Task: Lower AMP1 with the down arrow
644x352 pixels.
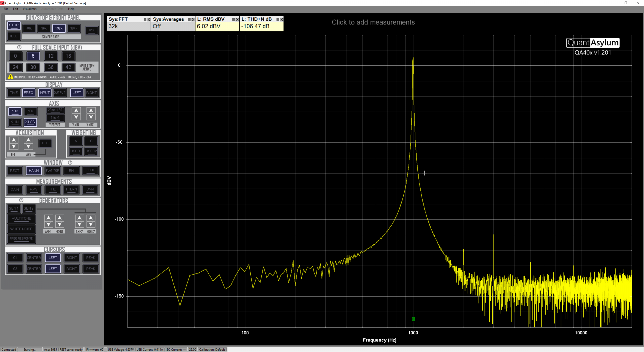Action: [x=49, y=224]
